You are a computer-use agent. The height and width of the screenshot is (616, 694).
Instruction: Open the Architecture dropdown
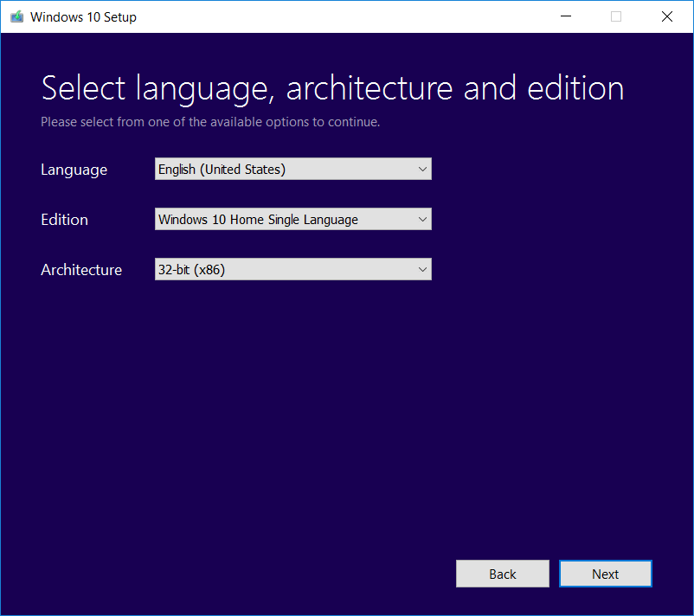[293, 269]
